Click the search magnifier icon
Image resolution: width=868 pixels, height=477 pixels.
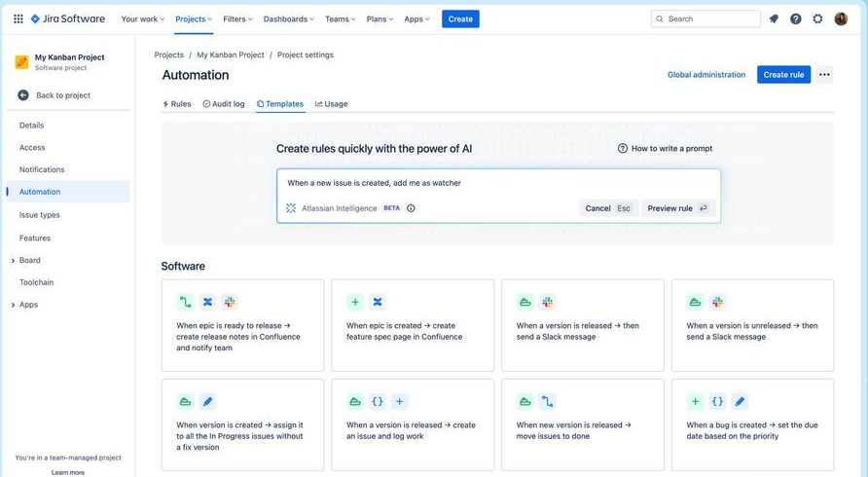[x=660, y=18]
